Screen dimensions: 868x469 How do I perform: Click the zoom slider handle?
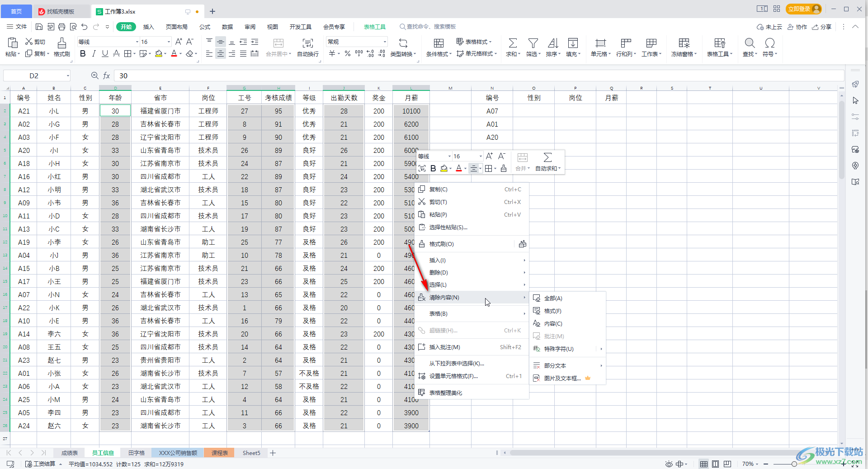(x=794, y=464)
